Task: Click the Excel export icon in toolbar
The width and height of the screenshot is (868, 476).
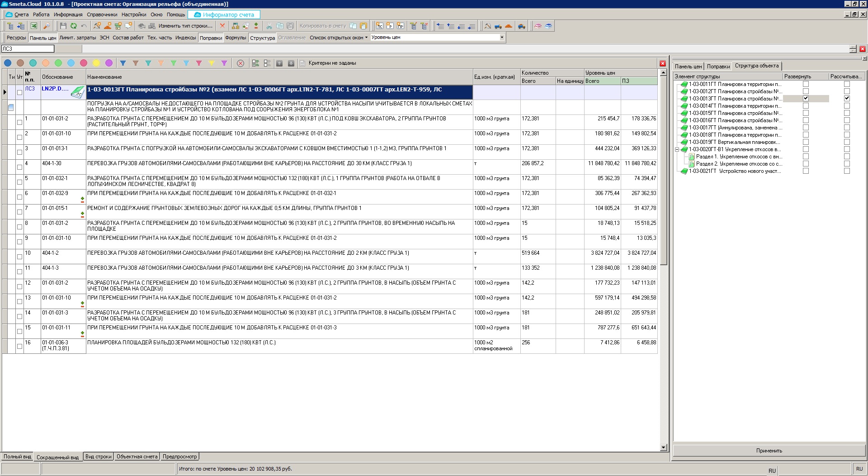Action: coord(34,26)
